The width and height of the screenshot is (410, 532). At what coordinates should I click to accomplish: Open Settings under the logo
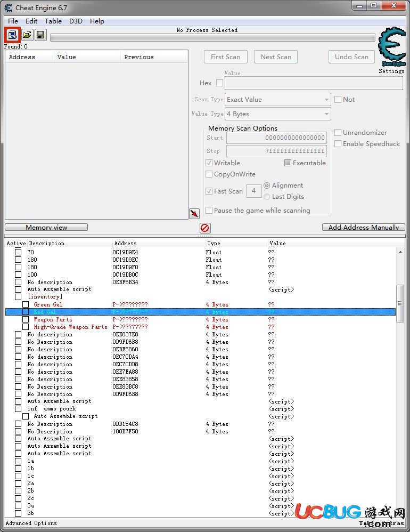pos(391,71)
